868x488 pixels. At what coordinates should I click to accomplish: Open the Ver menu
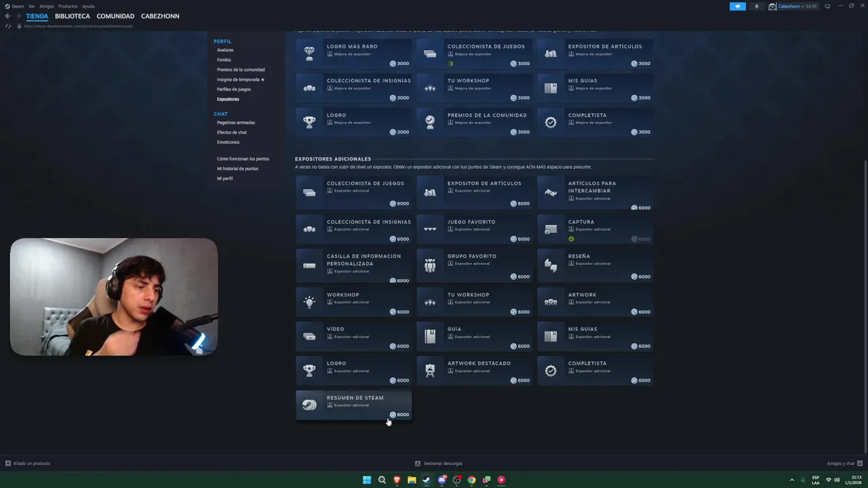(32, 6)
